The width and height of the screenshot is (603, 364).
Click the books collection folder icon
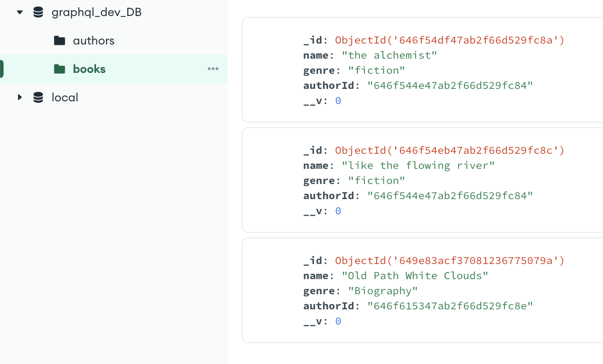[60, 69]
